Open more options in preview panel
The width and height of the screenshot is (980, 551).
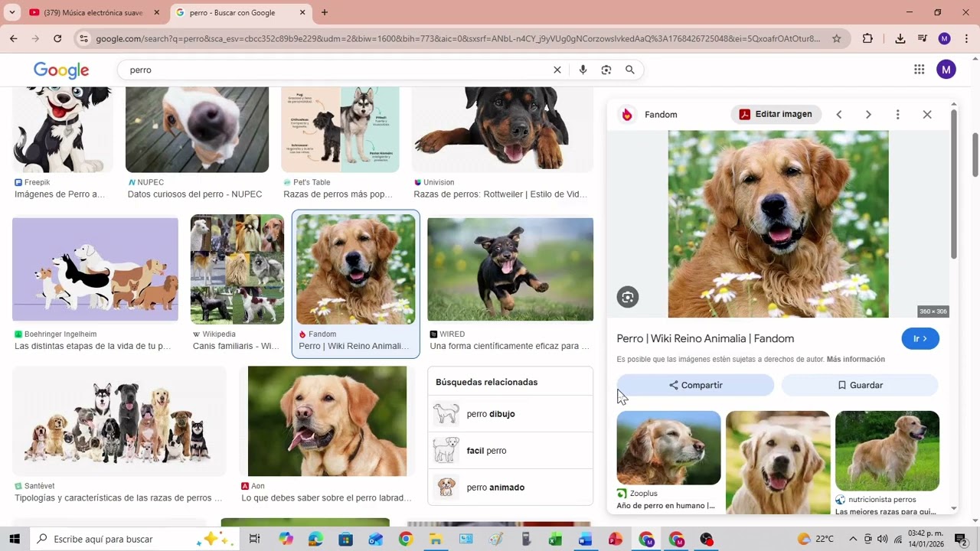pyautogui.click(x=897, y=115)
